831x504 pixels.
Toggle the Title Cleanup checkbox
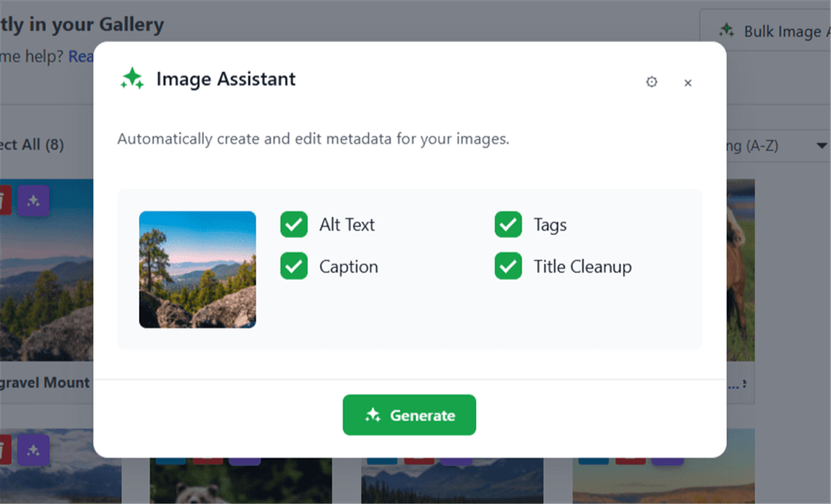[508, 266]
